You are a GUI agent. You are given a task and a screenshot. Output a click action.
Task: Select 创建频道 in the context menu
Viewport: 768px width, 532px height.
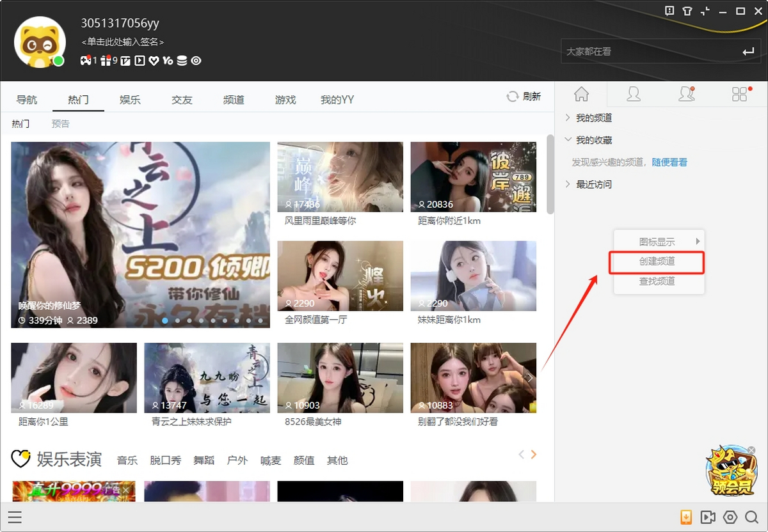[x=657, y=262]
